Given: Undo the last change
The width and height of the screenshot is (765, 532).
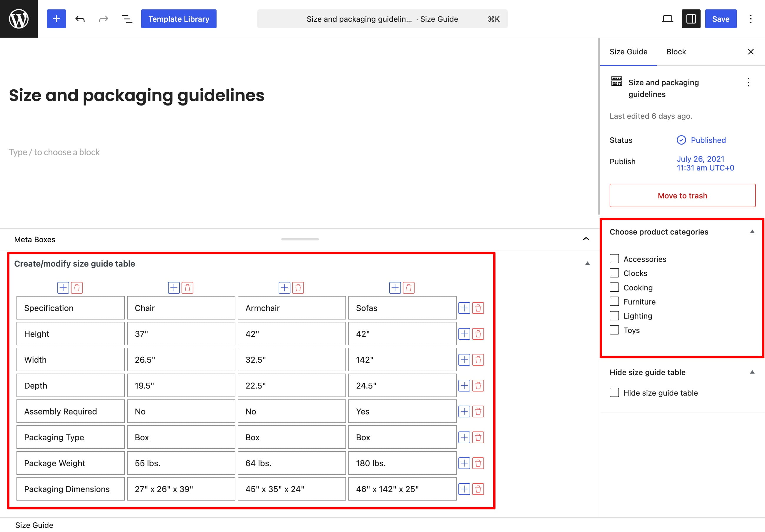Looking at the screenshot, I should point(80,19).
